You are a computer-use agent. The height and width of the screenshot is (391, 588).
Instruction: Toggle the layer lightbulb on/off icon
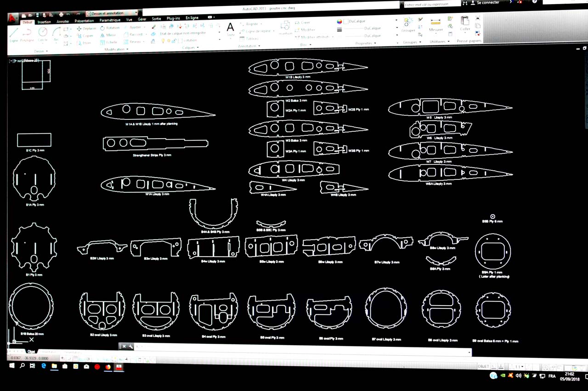[163, 41]
